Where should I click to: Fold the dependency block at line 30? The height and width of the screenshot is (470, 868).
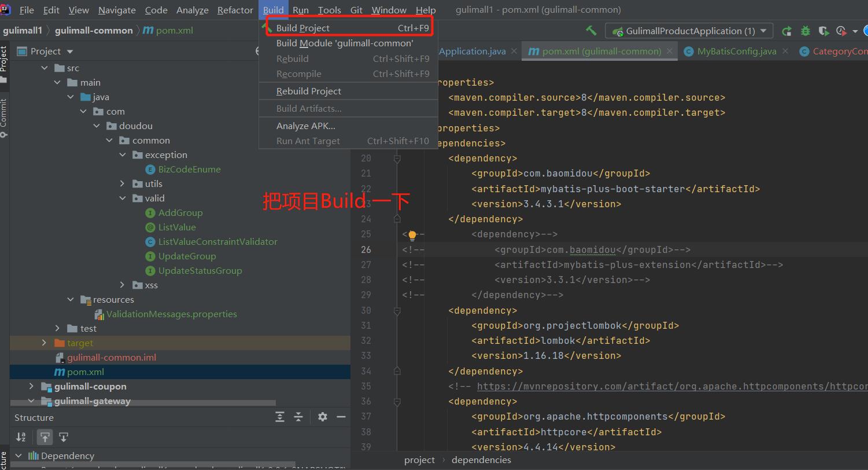point(397,310)
